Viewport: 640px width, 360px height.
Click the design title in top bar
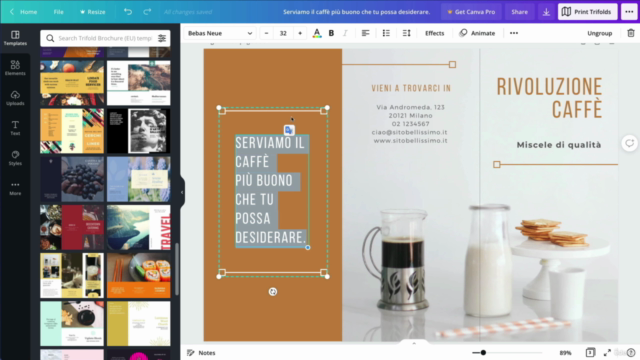356,12
